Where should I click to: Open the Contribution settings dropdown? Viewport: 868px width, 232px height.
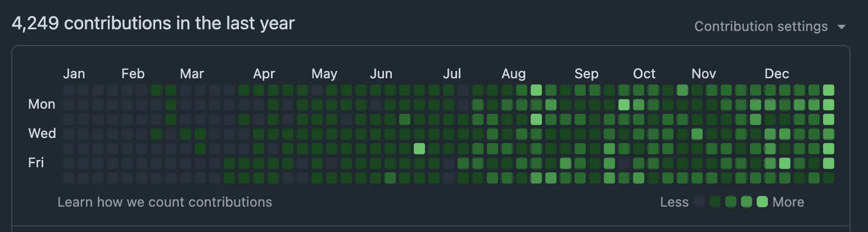tap(770, 26)
